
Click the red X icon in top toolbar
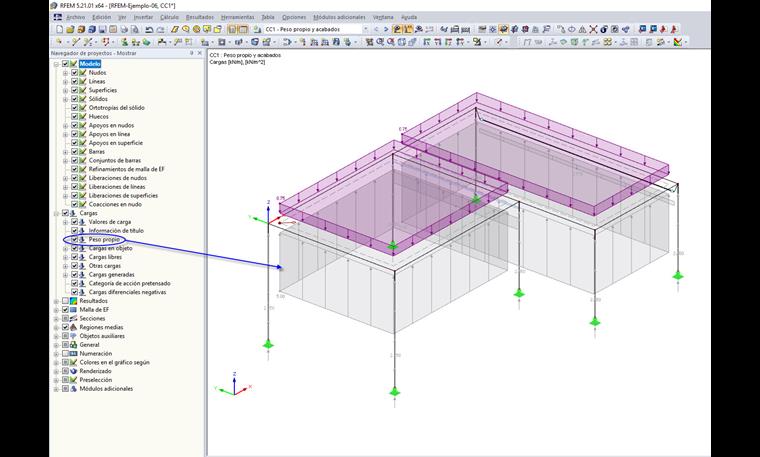pyautogui.click(x=593, y=30)
